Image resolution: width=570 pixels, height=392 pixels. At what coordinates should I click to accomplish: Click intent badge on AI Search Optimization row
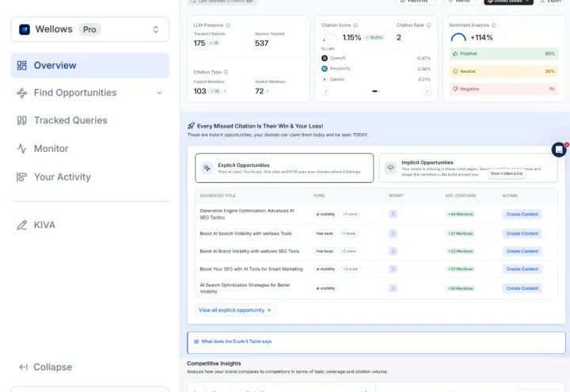click(393, 289)
